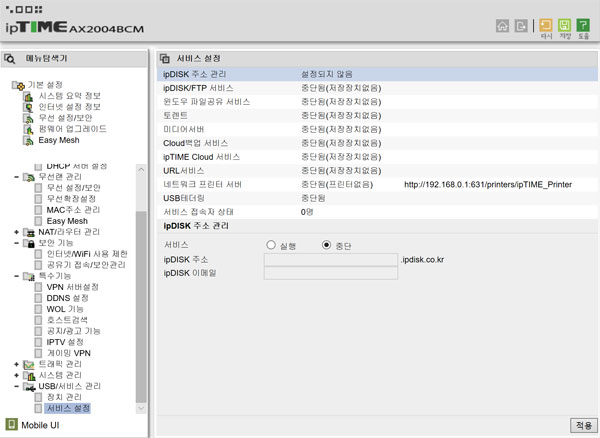Click the home icon in the top toolbar
This screenshot has height=438, width=600.
(x=502, y=26)
